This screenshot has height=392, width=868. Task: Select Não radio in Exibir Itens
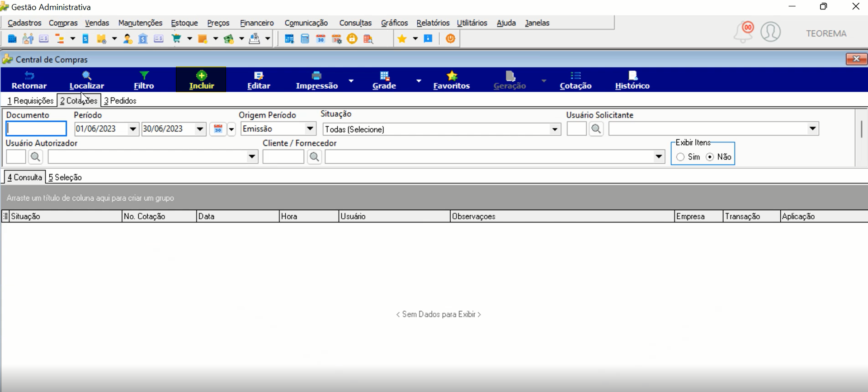pos(710,157)
